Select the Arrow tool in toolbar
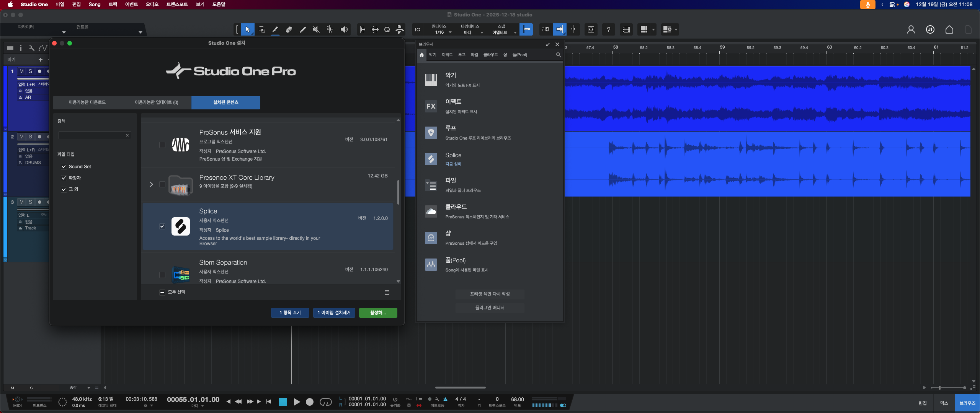Screen dimensions: 980x413 (248, 29)
